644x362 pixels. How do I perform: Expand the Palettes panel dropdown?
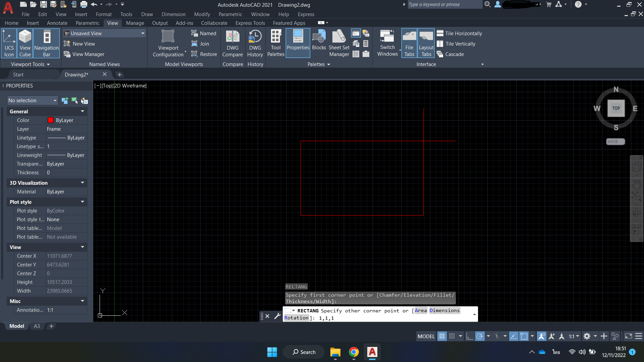click(x=319, y=64)
